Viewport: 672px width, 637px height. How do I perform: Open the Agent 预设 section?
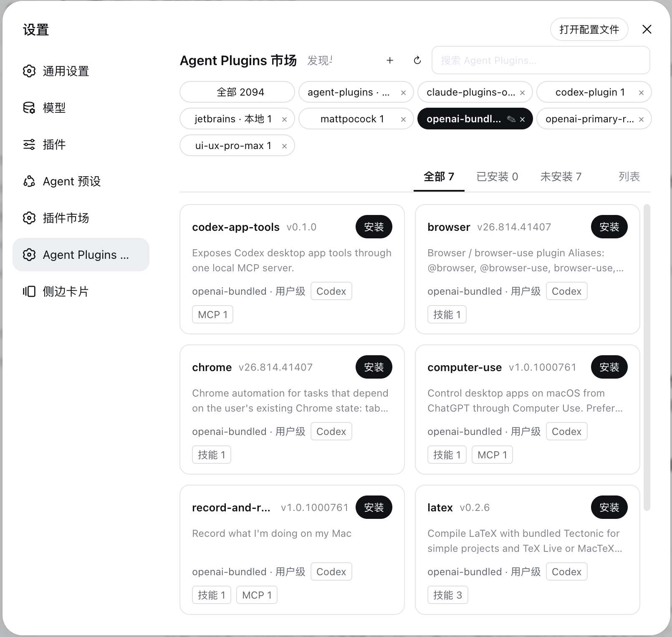pos(81,181)
